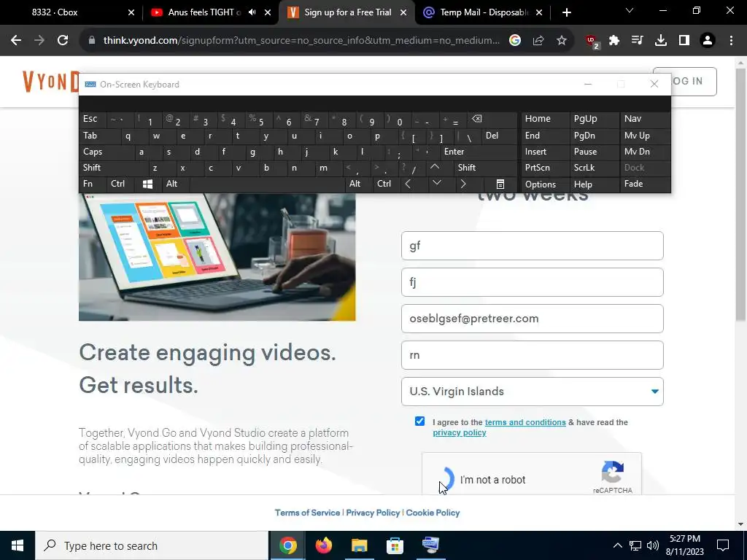Click the Backspace key on the On-Screen Keyboard
Viewport: 747px width, 560px height.
coord(476,119)
